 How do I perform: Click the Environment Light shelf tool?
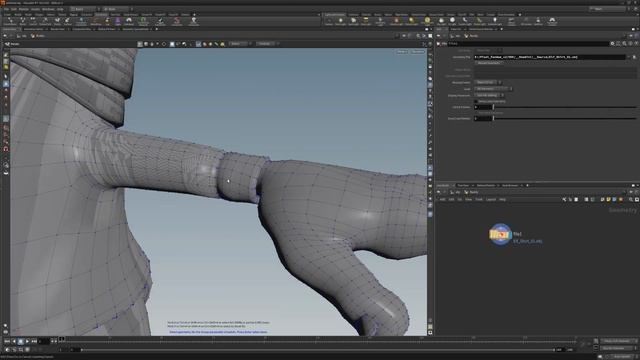pyautogui.click(x=427, y=21)
